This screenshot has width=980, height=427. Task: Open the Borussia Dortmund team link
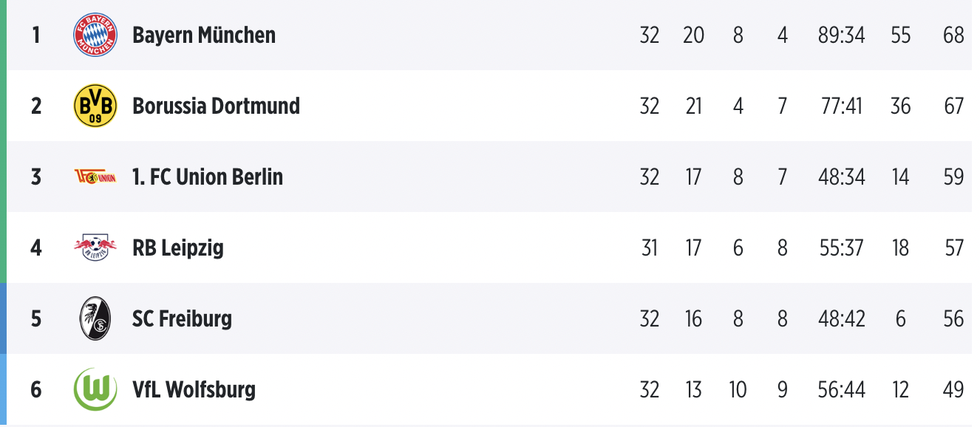216,106
